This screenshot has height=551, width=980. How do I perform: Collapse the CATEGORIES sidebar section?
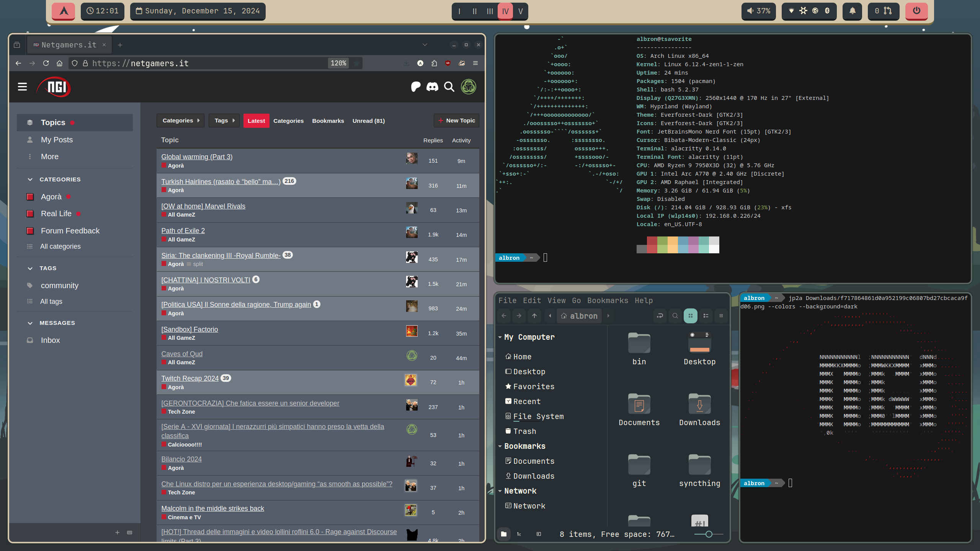click(30, 179)
